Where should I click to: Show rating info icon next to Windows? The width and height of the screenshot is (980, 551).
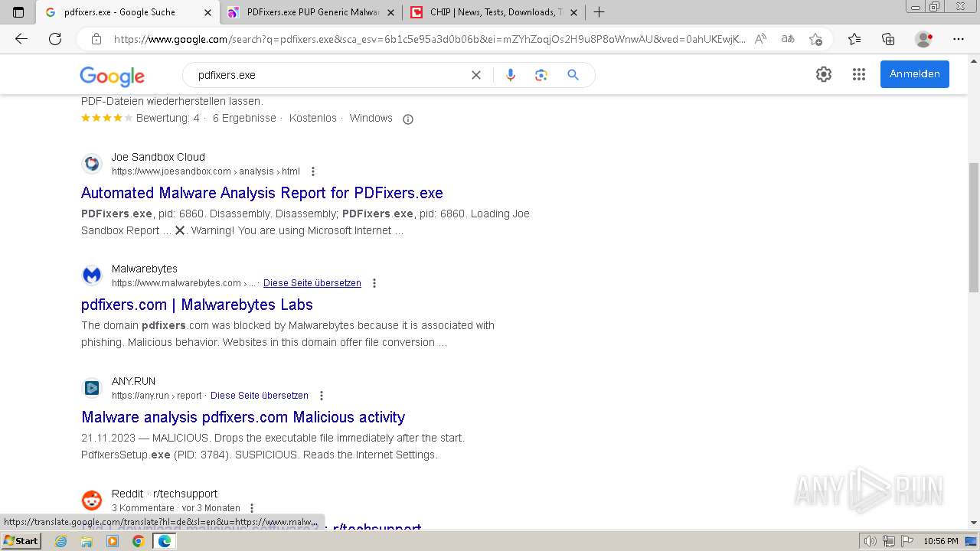click(x=408, y=119)
